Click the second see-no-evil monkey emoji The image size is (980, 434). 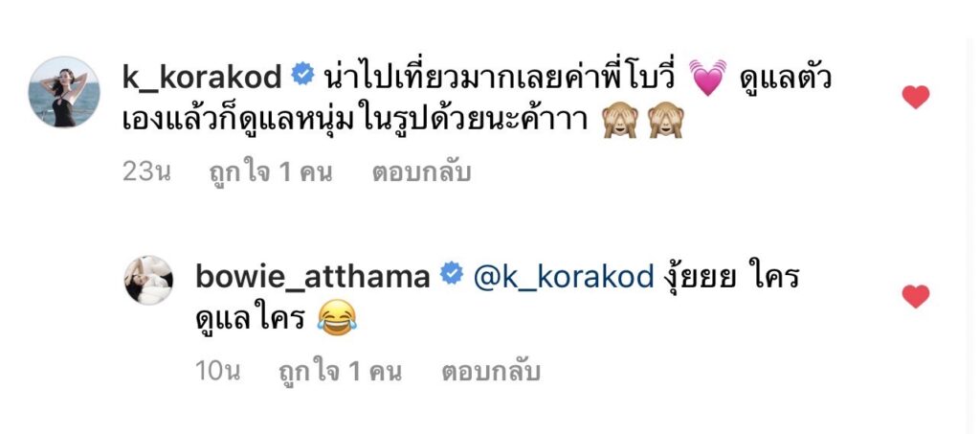[666, 121]
